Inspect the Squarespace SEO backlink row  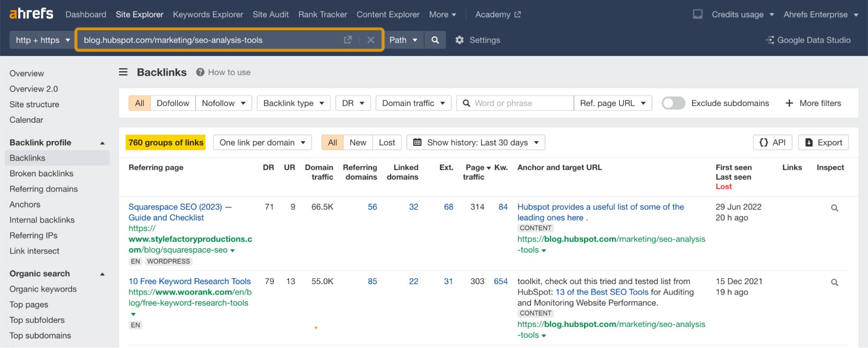coord(834,208)
